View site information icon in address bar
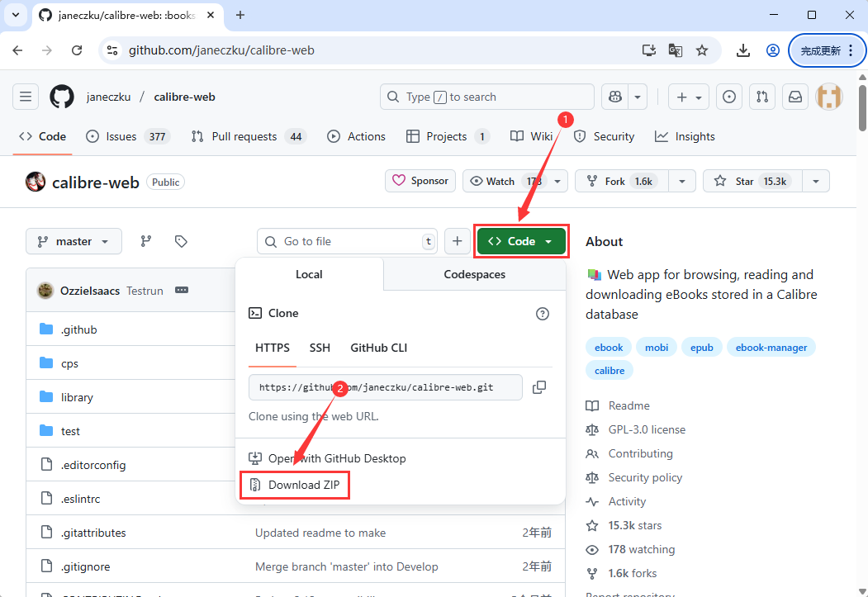 click(x=112, y=50)
